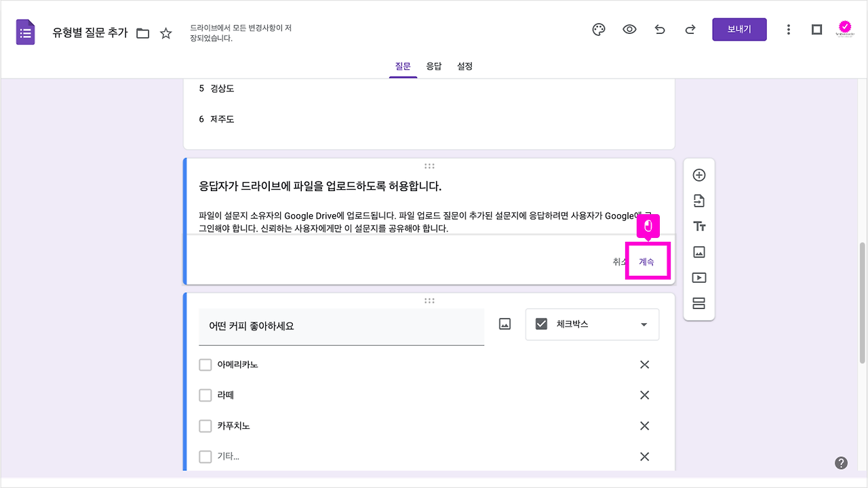Screen dimensions: 868x488
Task: Check the 라떼 option checkbox
Action: click(x=205, y=395)
